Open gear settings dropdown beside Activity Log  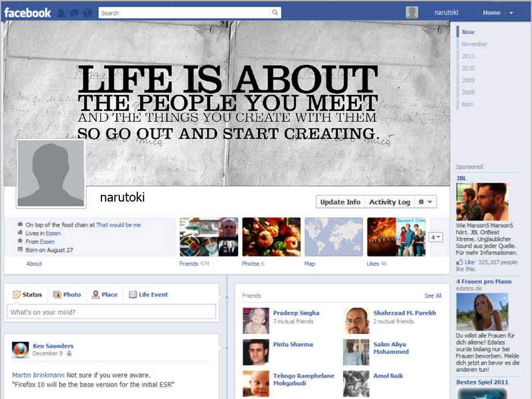(425, 202)
